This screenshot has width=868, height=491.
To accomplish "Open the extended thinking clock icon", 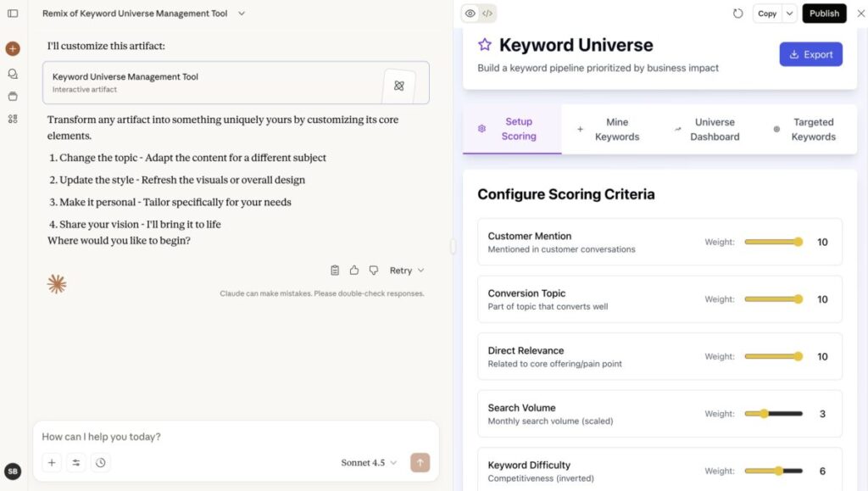I will [100, 462].
